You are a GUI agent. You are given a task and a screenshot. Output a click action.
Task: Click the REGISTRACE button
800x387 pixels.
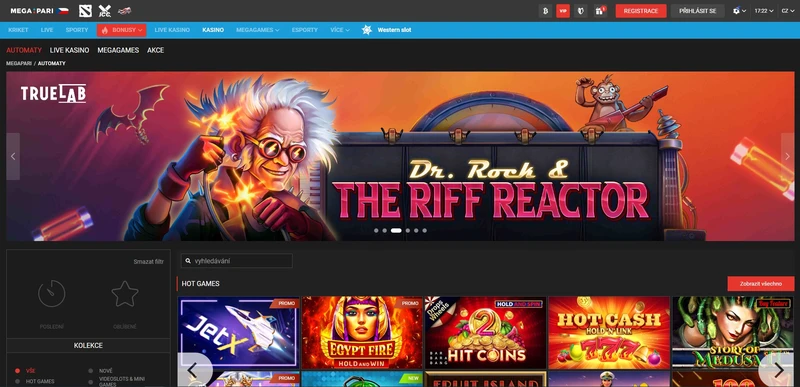click(641, 11)
